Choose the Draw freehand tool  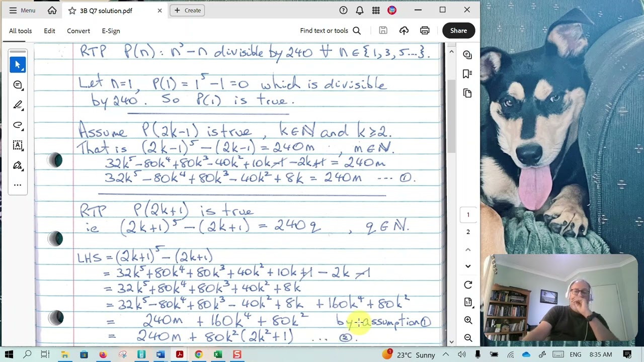[x=18, y=125]
